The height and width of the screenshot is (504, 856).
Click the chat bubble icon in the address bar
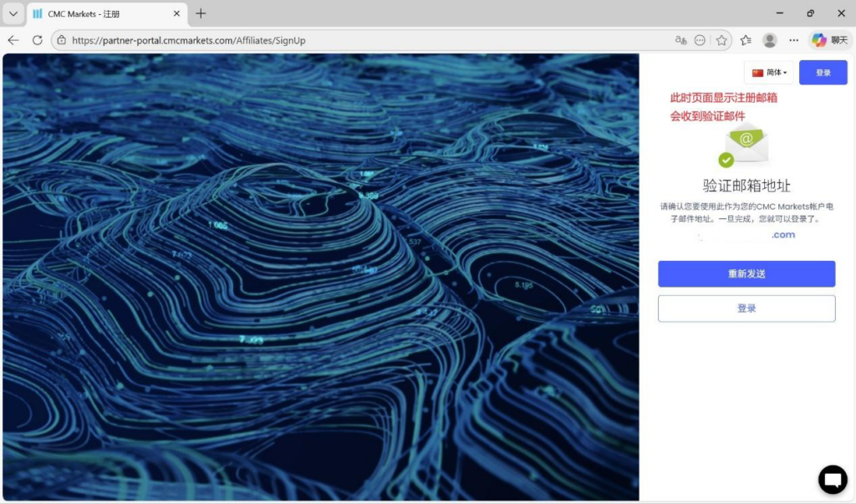pos(701,40)
